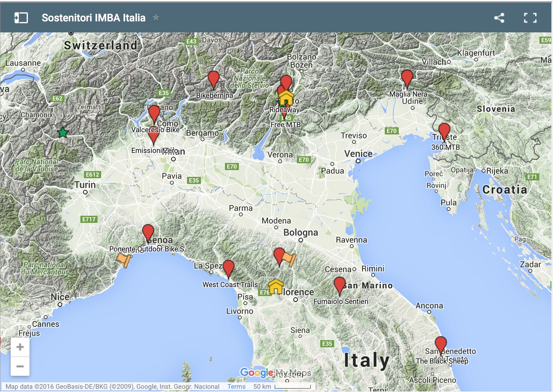Click the Venice city label

click(358, 154)
